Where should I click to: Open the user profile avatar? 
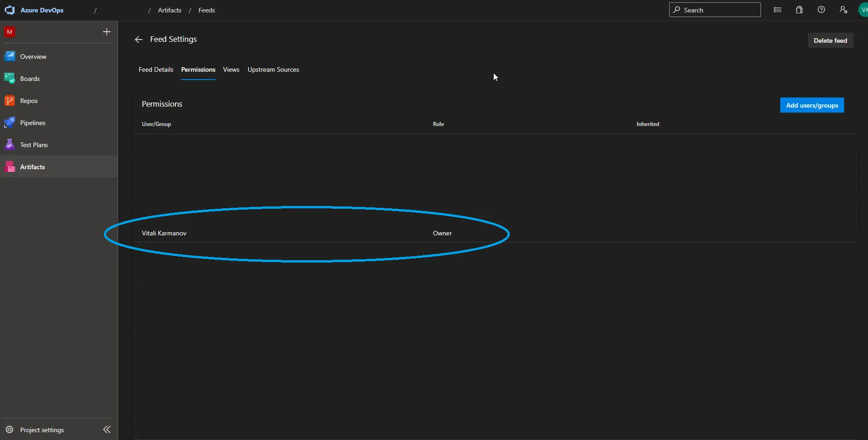pyautogui.click(x=863, y=10)
